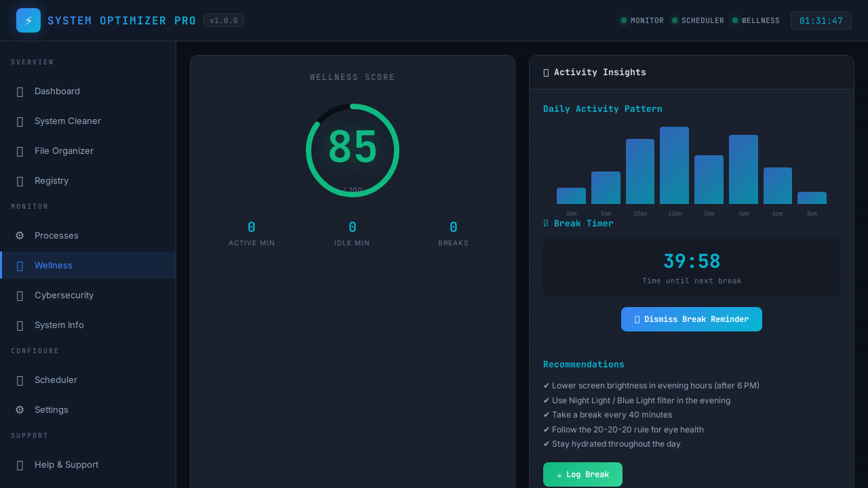Viewport: 868px width, 488px height.
Task: Click the Help & Support icon
Action: pyautogui.click(x=20, y=465)
